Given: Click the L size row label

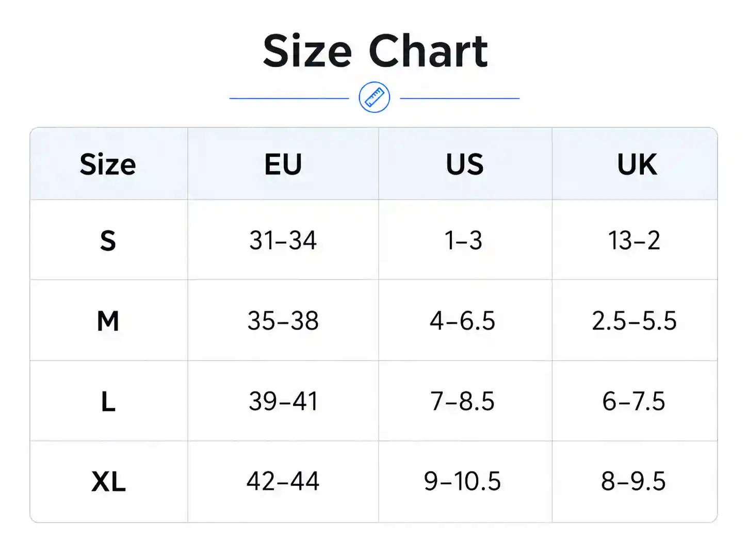Looking at the screenshot, I should pos(108,401).
